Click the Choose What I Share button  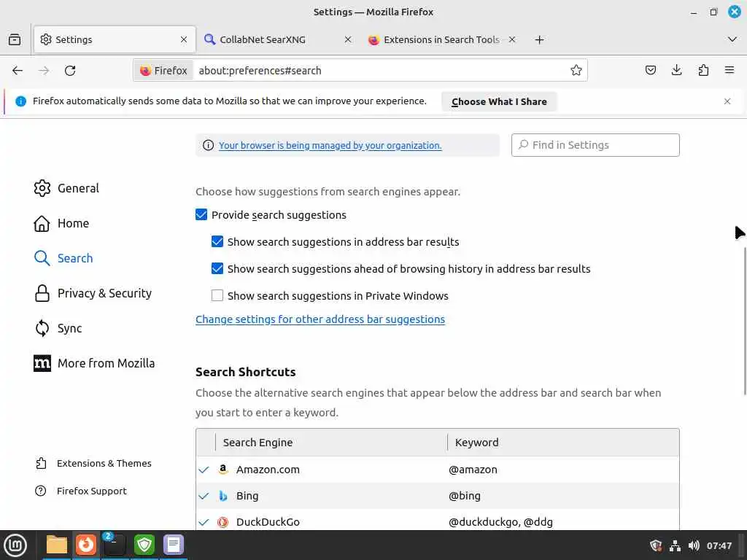[499, 101]
